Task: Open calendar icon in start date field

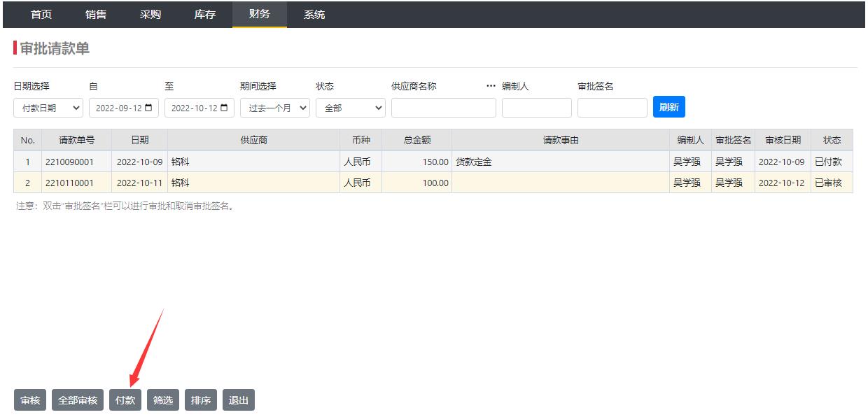Action: (x=148, y=108)
